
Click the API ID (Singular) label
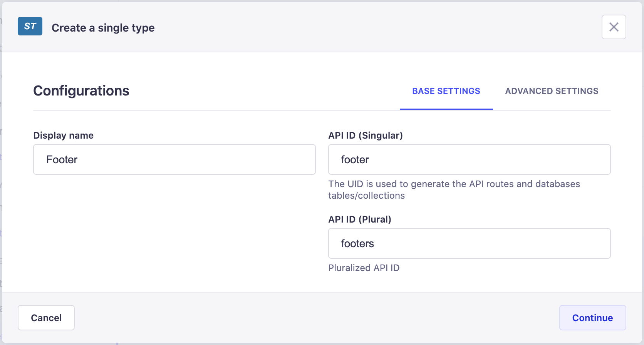365,136
